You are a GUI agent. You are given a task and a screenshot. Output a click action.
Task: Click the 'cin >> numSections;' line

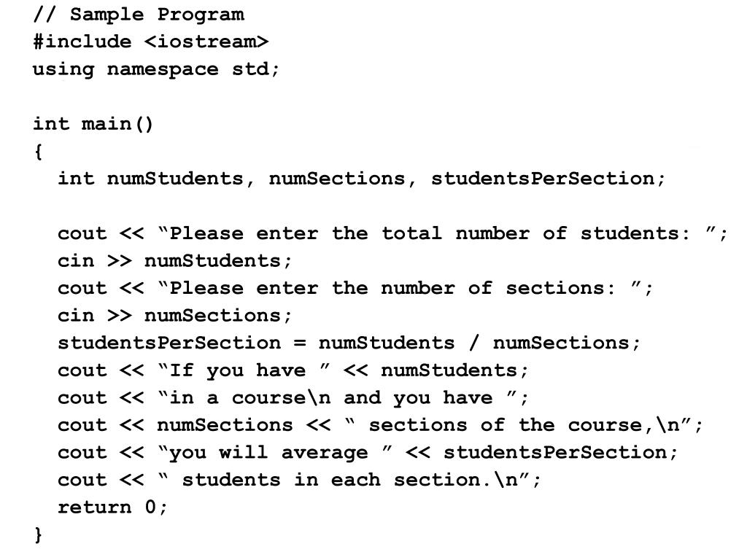[174, 316]
